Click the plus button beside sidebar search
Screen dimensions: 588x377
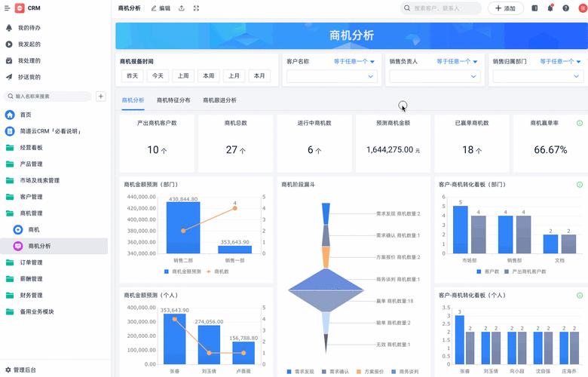pos(101,97)
